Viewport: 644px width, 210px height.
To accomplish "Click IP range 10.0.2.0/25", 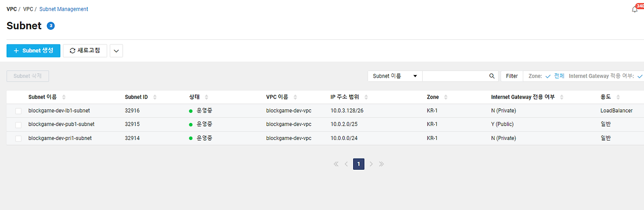I will 345,124.
